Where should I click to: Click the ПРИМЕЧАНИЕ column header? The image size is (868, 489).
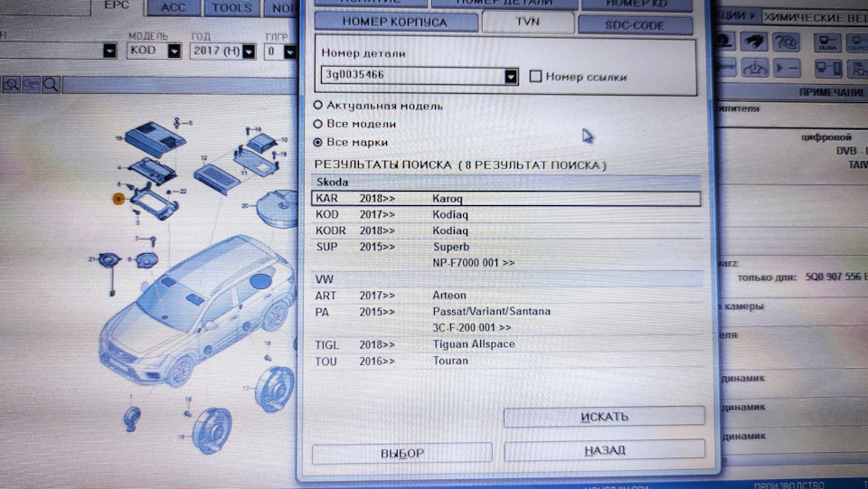coord(833,92)
